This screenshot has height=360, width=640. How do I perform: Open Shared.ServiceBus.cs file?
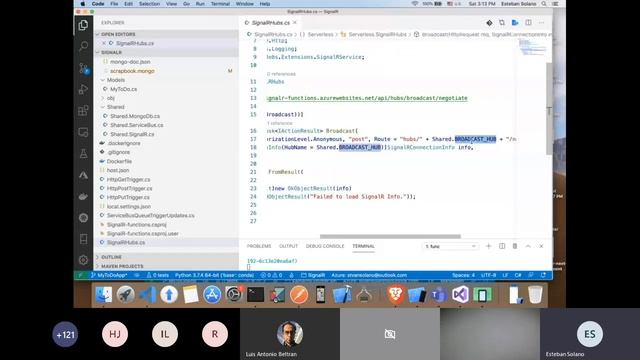tap(136, 125)
